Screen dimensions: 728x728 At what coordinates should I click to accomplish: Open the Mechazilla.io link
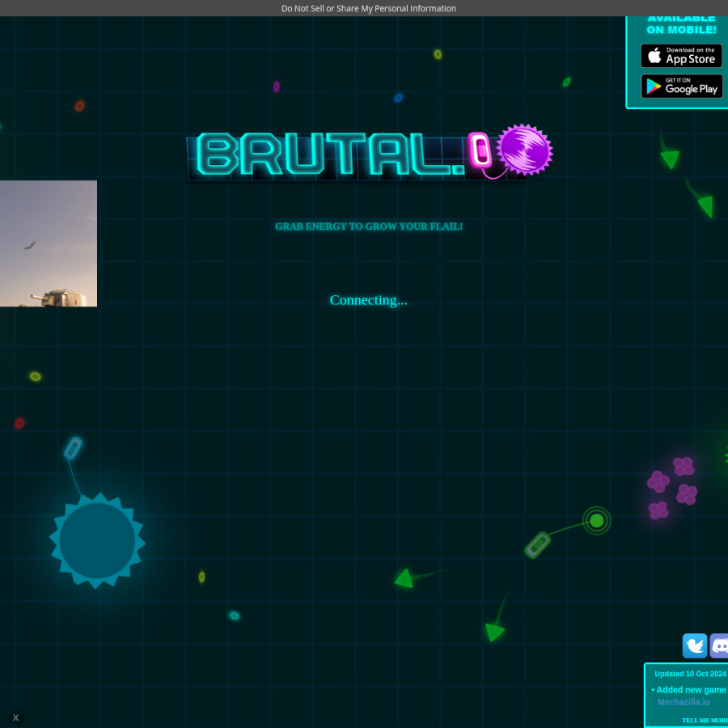[x=684, y=702]
